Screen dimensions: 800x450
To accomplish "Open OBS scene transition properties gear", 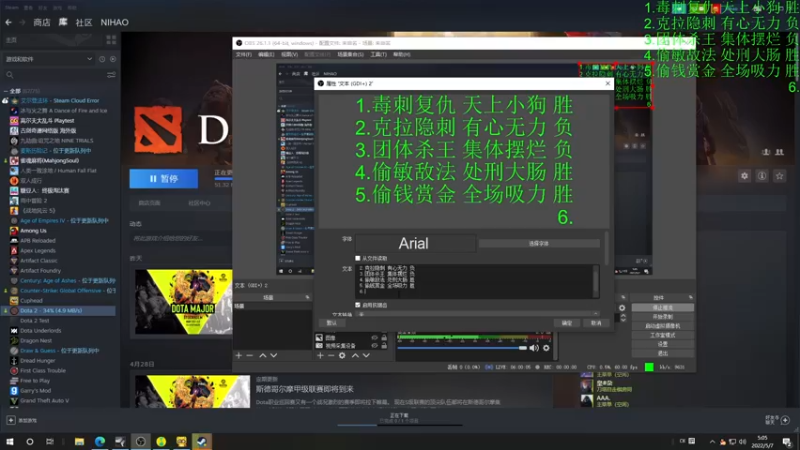I will tap(622, 308).
